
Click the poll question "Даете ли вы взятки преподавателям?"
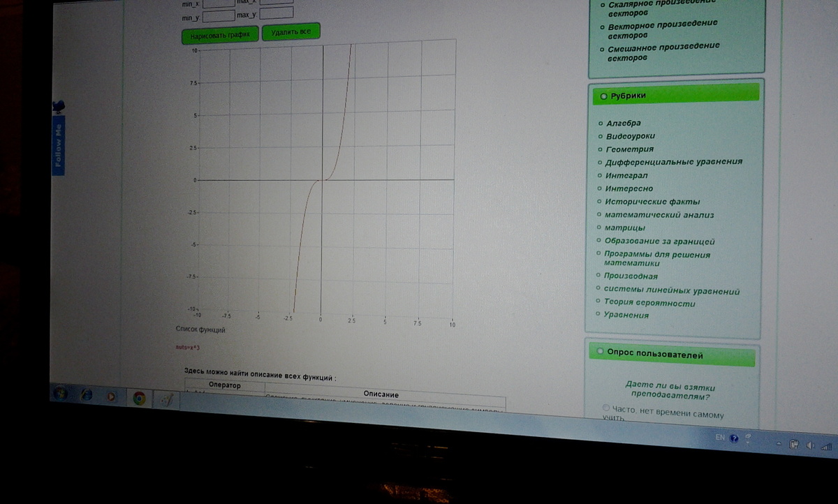(x=670, y=391)
